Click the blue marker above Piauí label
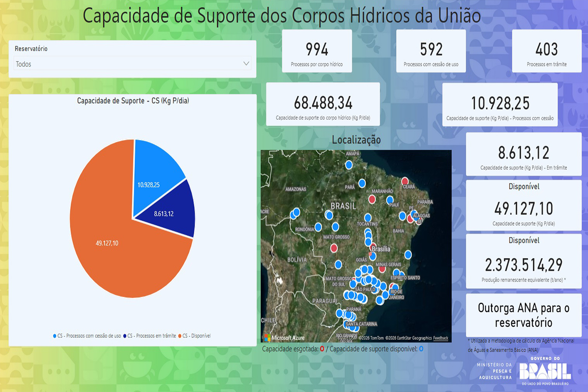Image resolution: width=588 pixels, height=392 pixels. click(390, 200)
